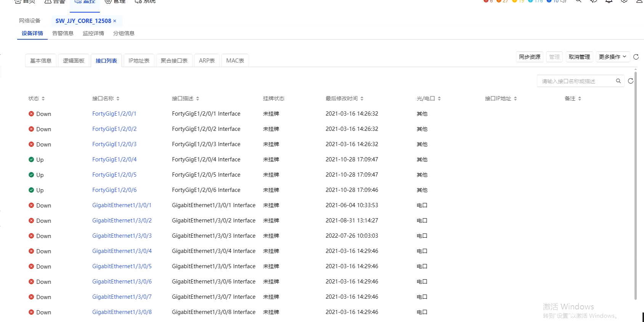Click the 光/电口 column sort icon
This screenshot has width=644, height=322.
coord(439,98)
